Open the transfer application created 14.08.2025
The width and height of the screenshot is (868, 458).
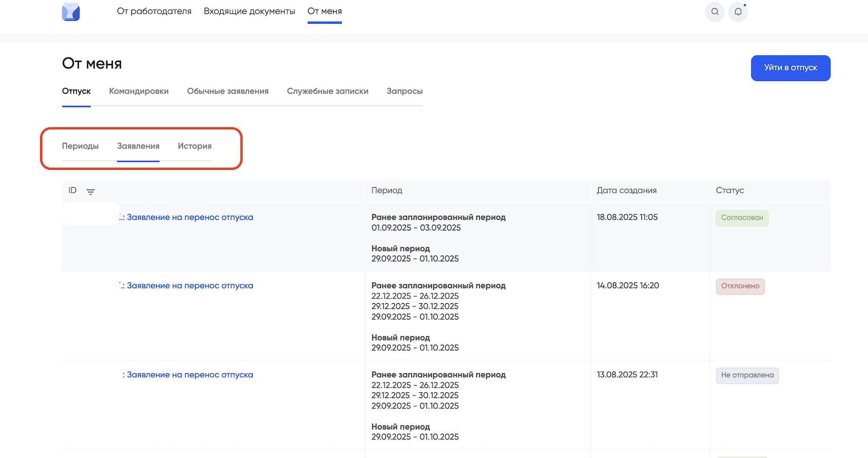pyautogui.click(x=189, y=286)
